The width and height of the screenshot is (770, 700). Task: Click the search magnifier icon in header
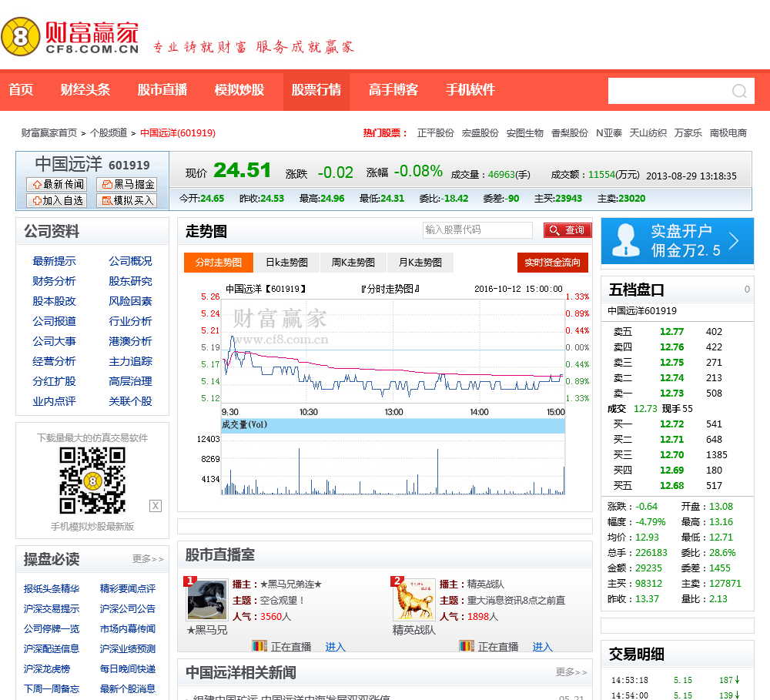739,91
